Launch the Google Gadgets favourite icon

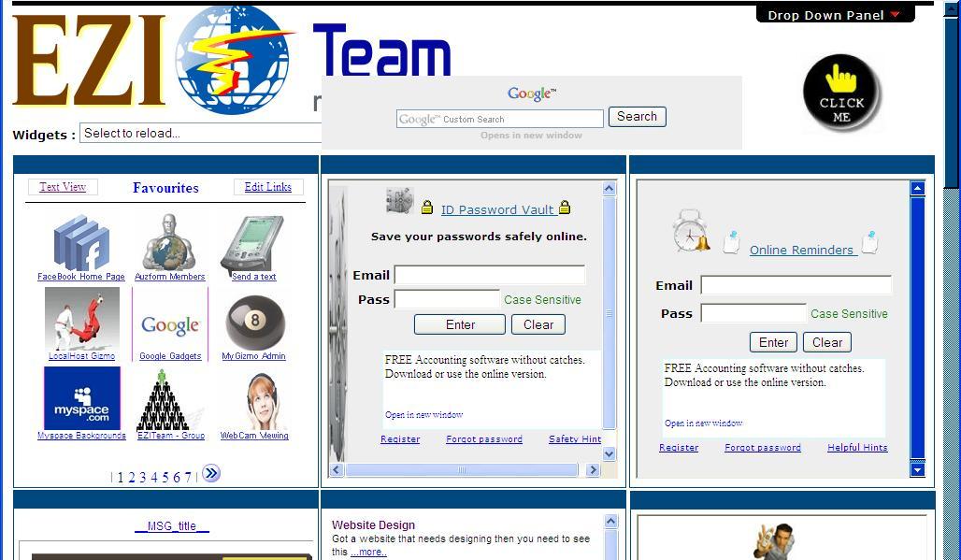[x=170, y=324]
